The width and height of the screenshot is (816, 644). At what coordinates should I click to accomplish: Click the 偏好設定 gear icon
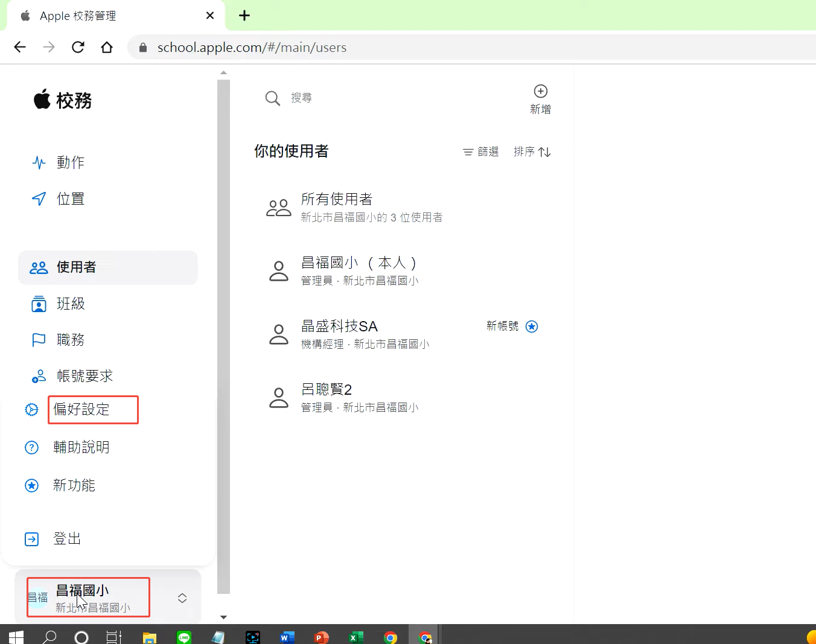point(31,410)
